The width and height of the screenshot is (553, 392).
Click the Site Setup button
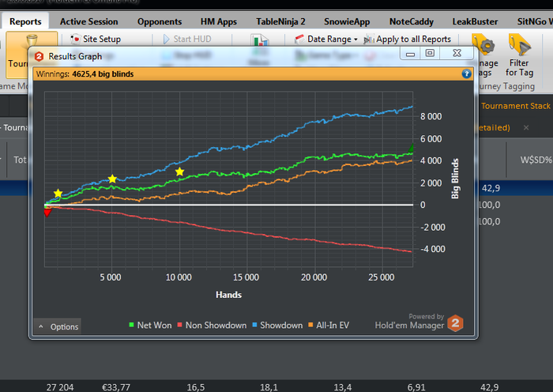[x=96, y=39]
